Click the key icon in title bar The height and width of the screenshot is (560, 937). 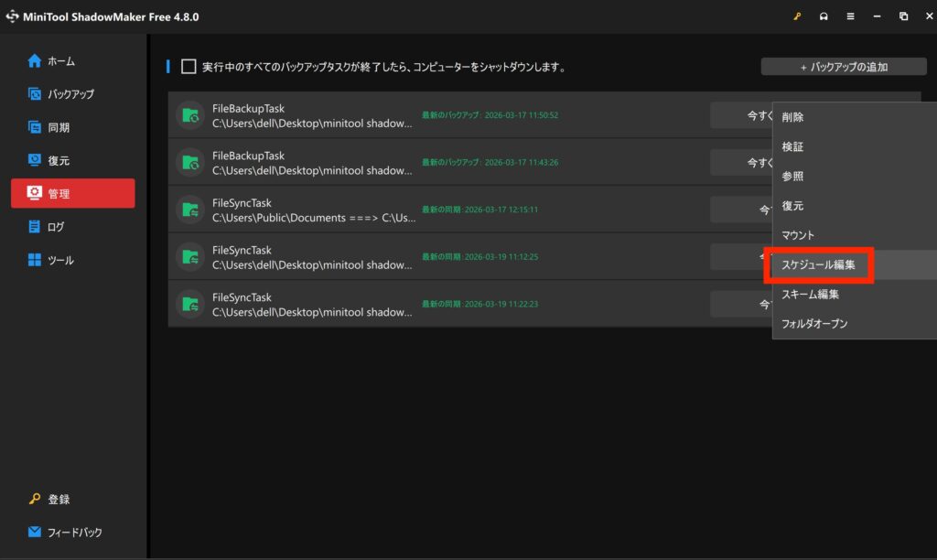tap(797, 16)
